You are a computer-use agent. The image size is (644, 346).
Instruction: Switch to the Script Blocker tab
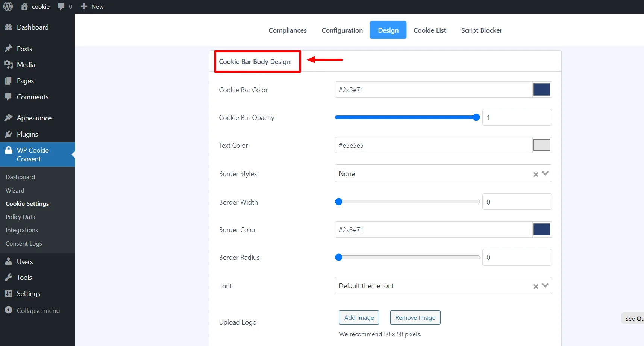481,30
